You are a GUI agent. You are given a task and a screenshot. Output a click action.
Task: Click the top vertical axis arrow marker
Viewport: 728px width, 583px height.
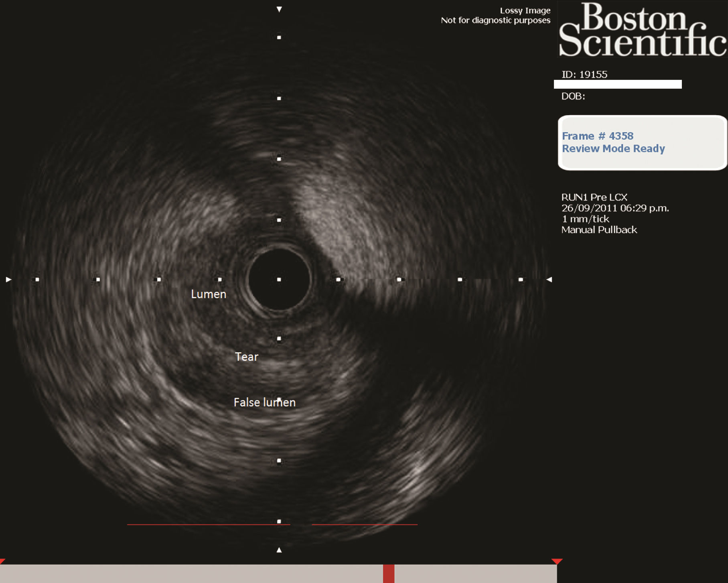point(279,9)
